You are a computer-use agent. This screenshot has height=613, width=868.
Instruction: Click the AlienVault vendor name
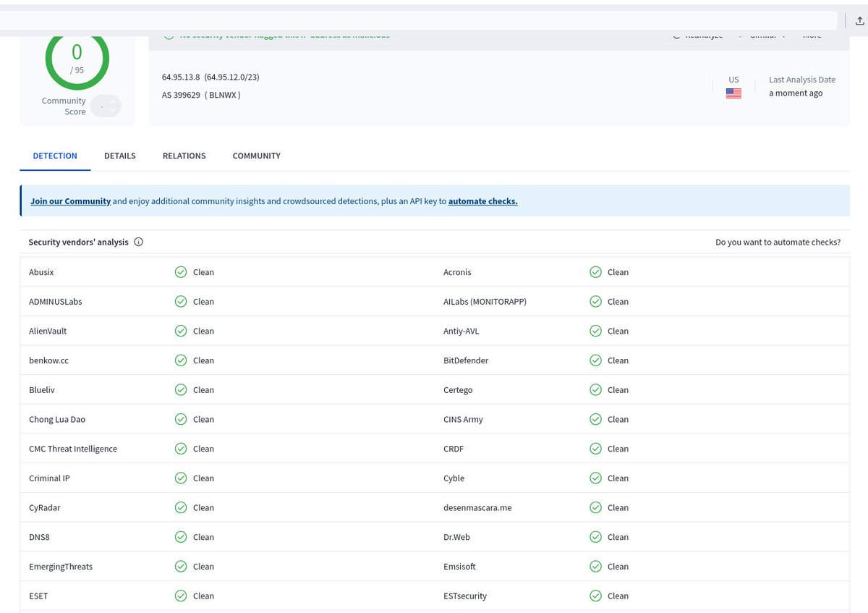48,331
